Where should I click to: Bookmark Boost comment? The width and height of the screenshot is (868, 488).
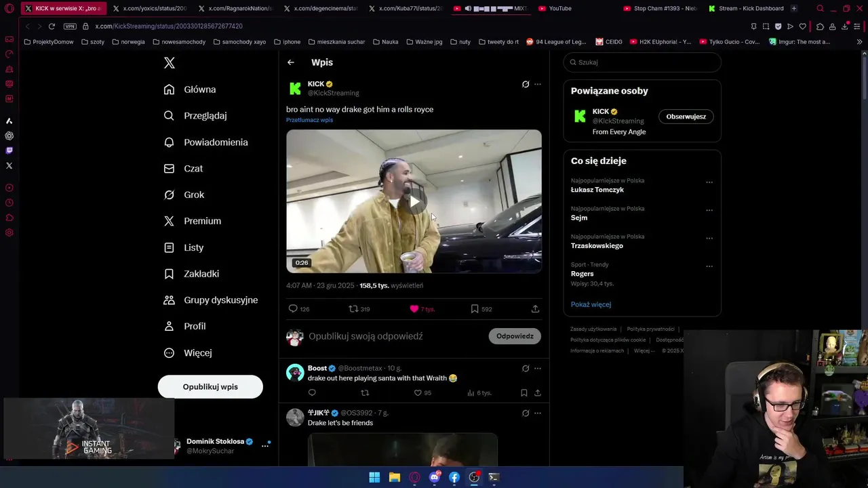pos(524,393)
